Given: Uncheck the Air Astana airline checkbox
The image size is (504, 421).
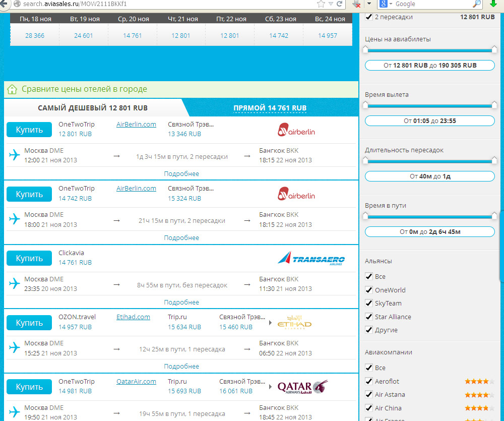Looking at the screenshot, I should click(369, 394).
